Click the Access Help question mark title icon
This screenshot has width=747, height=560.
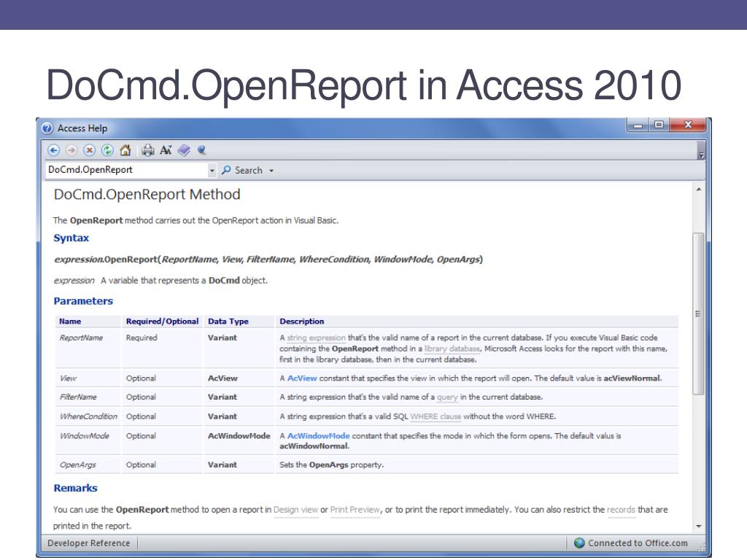[47, 128]
